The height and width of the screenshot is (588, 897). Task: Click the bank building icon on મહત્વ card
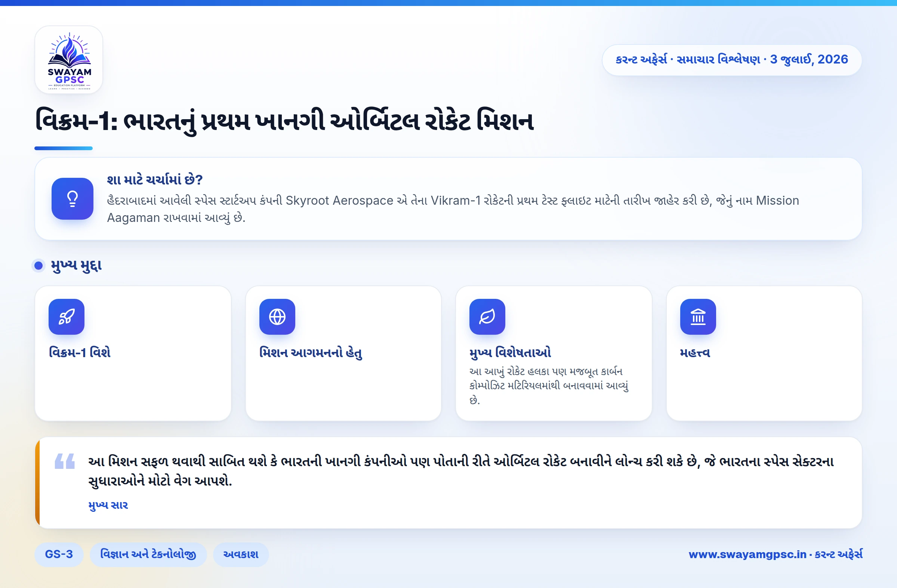point(698,316)
